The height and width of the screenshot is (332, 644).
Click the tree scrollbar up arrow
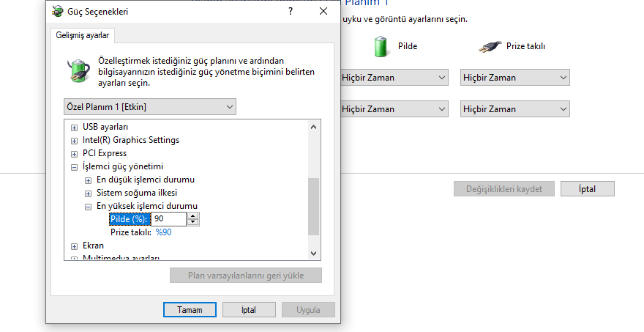click(313, 127)
